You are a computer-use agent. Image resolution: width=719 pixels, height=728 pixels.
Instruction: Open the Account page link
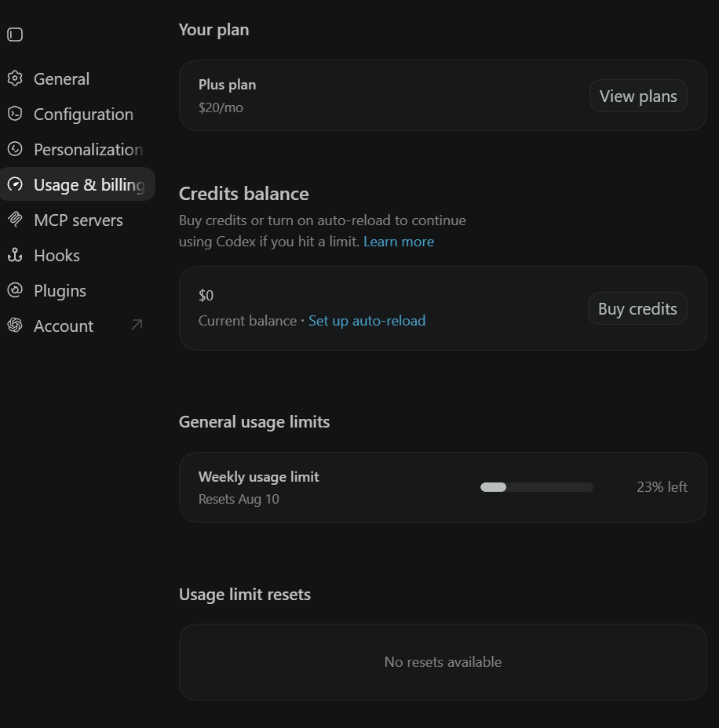coord(77,326)
